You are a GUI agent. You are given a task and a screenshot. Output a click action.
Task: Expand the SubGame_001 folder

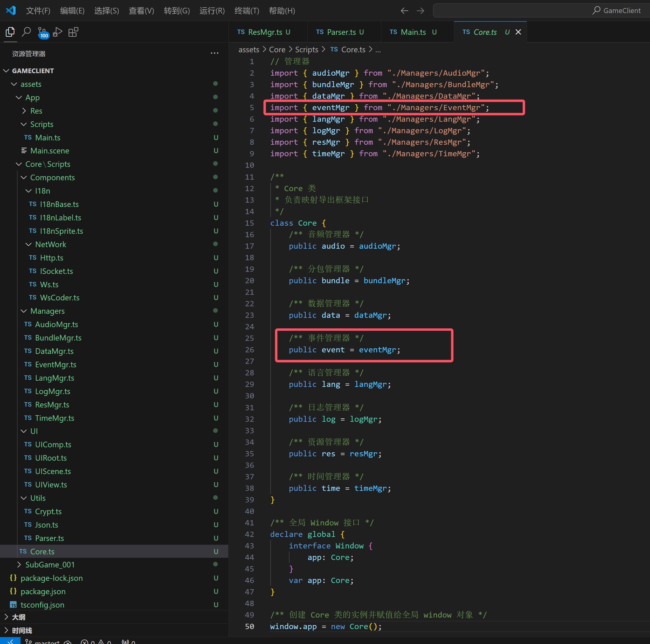(50, 564)
